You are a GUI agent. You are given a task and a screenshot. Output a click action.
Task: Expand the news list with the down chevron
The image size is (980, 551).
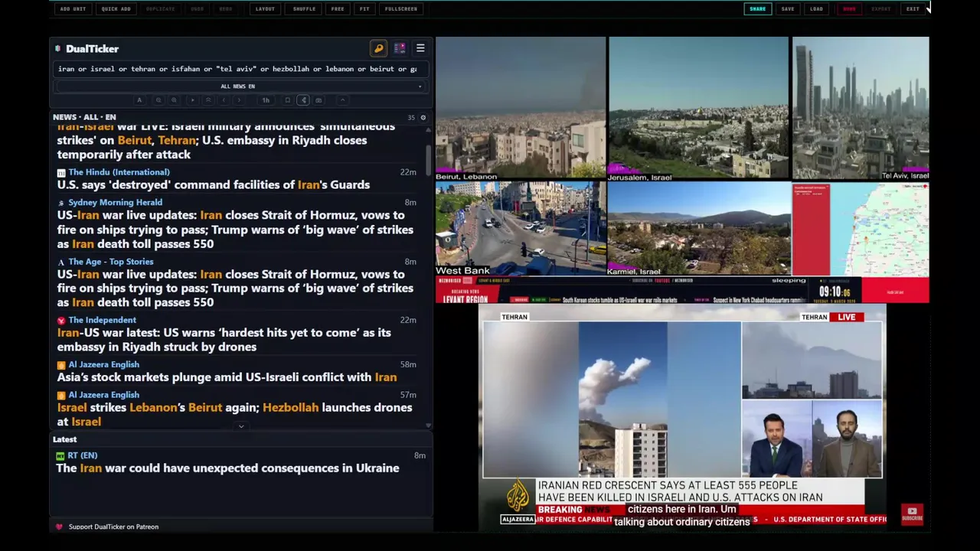(x=241, y=426)
